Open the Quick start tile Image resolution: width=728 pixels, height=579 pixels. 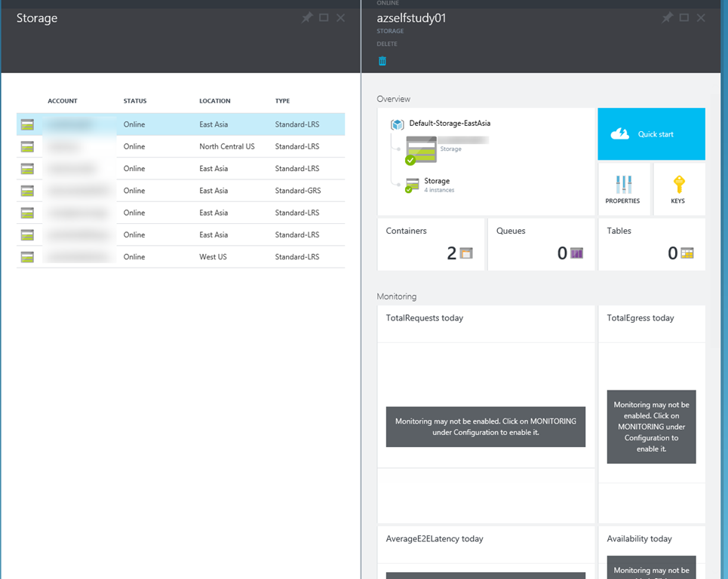pyautogui.click(x=651, y=134)
